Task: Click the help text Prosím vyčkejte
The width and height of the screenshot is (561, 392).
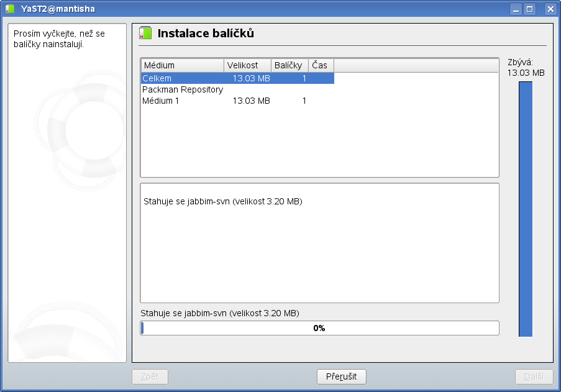Action: [x=59, y=39]
